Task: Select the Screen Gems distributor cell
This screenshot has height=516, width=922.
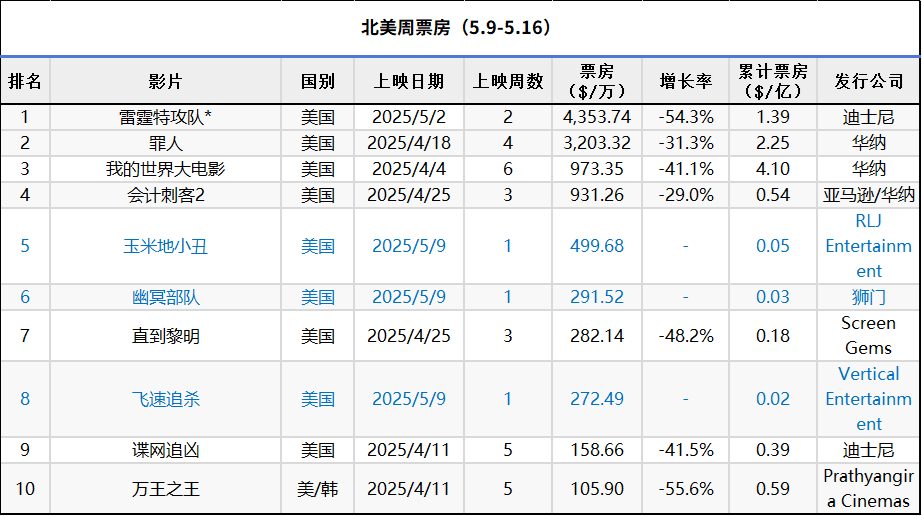Action: coord(868,336)
